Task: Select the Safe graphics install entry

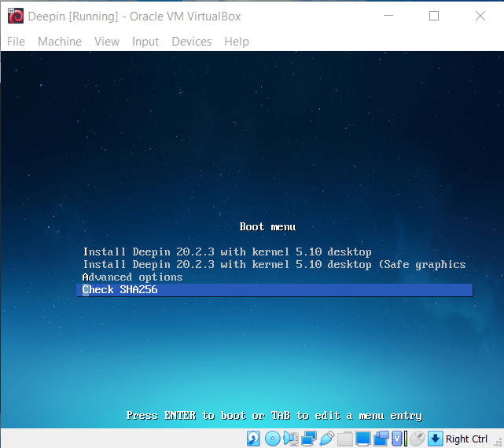Action: 274,265
